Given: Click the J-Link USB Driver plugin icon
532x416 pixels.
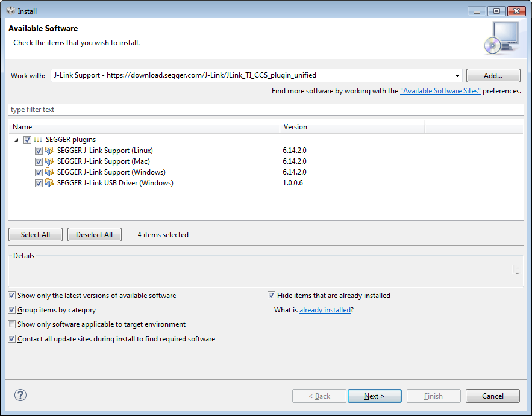Looking at the screenshot, I should point(49,183).
